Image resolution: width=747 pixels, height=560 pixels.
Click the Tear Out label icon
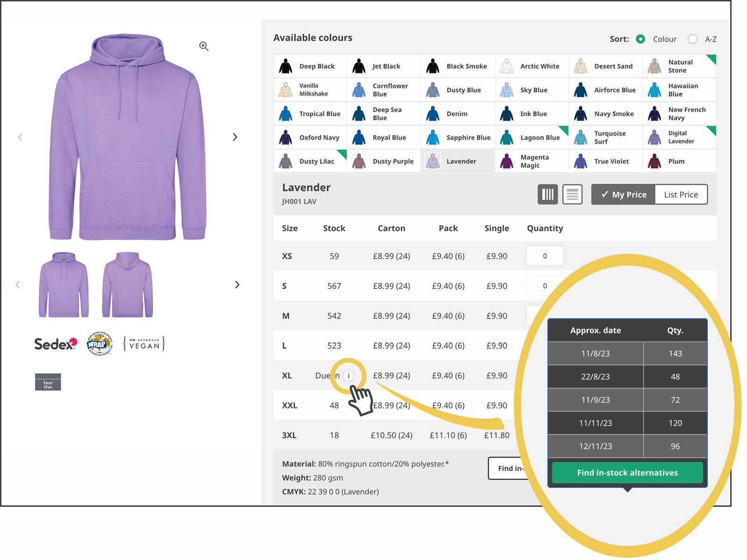pyautogui.click(x=48, y=382)
